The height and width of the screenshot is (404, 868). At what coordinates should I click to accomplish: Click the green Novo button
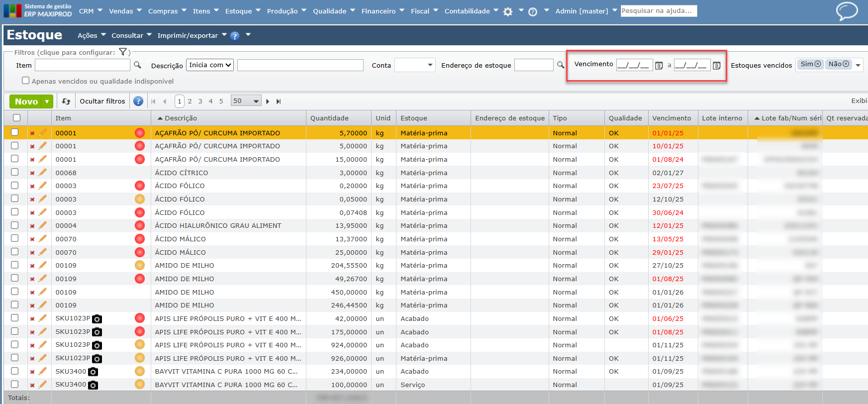point(26,101)
